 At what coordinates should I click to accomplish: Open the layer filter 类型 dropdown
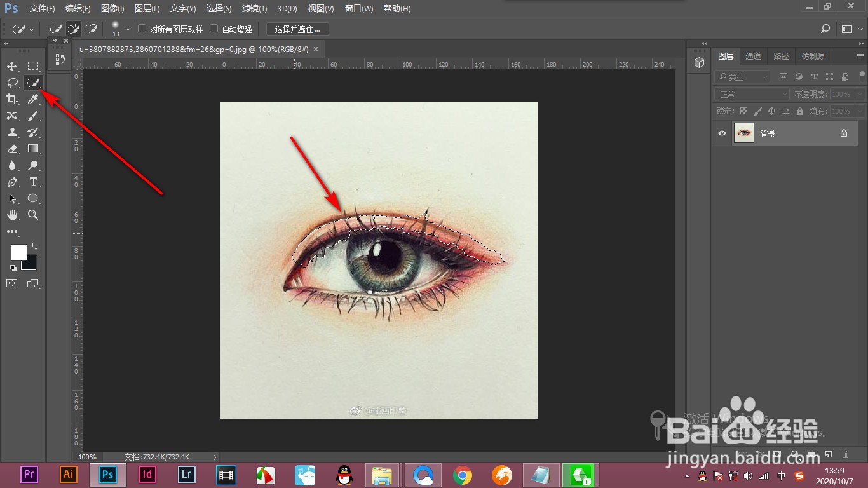pyautogui.click(x=742, y=76)
